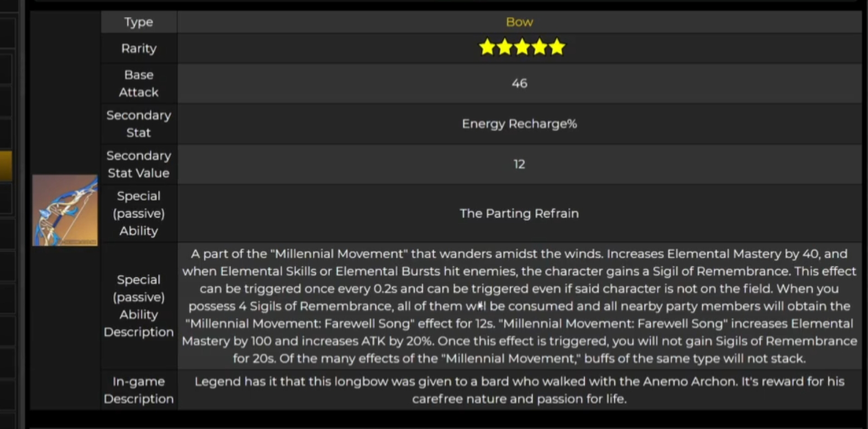Image resolution: width=868 pixels, height=429 pixels.
Task: Click the yellow "Bow" type link
Action: point(519,22)
